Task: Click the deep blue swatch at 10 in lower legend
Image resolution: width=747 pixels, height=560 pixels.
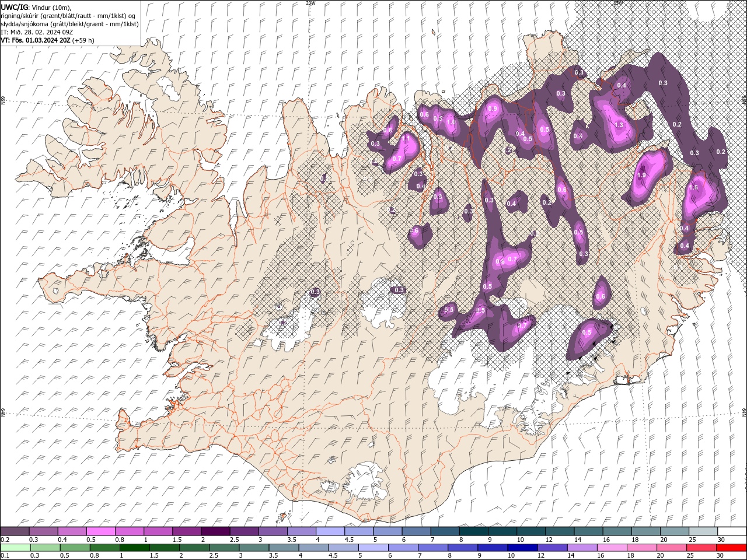Action: 522,548
